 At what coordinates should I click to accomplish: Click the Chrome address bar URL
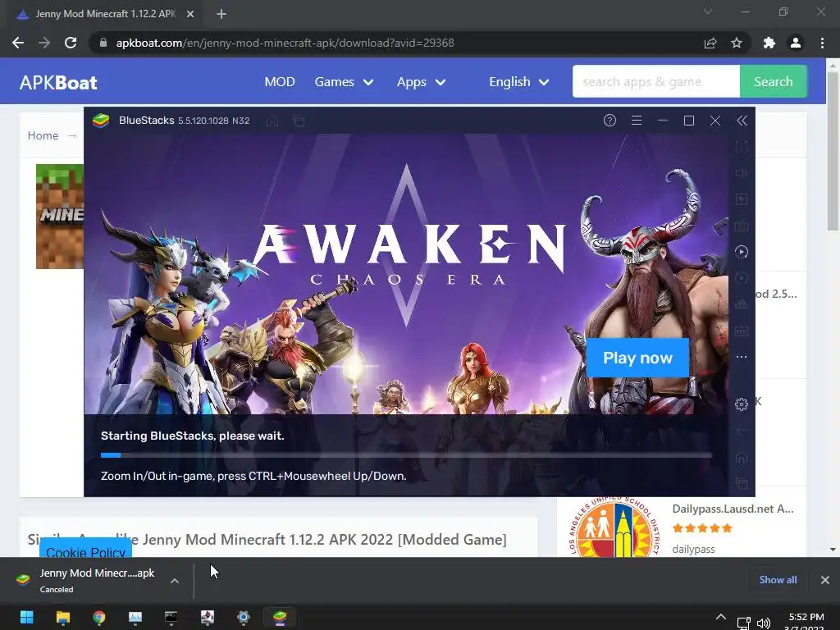tap(285, 43)
